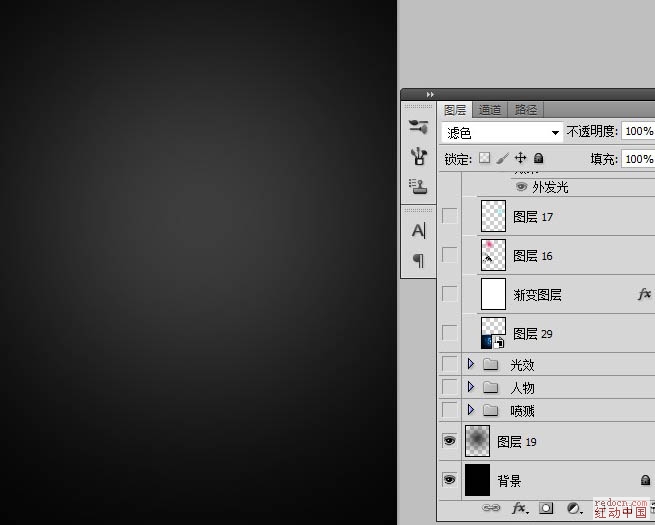Open the Clone Source stamp panel icon
655x525 pixels.
[419, 185]
